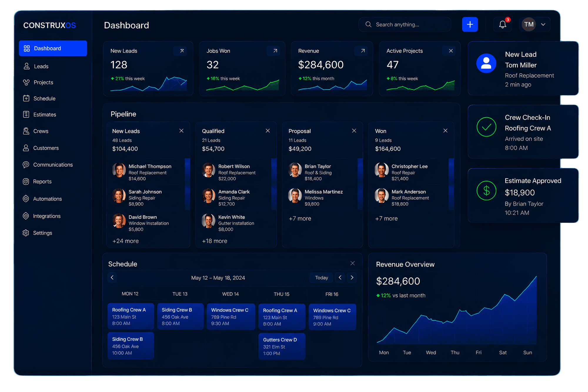Select Amanda Clark lead
588x392 pixels.
[x=236, y=197]
